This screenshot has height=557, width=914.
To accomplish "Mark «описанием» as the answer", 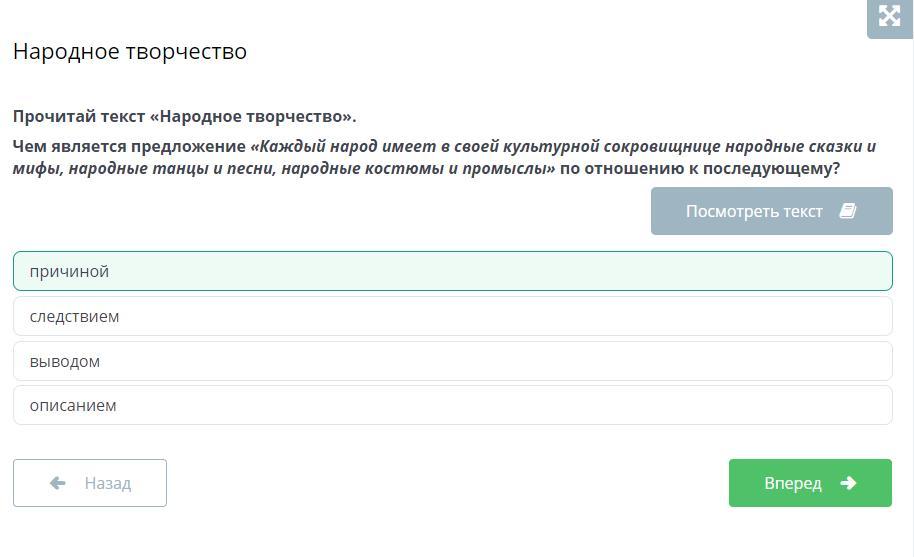I will (x=452, y=405).
